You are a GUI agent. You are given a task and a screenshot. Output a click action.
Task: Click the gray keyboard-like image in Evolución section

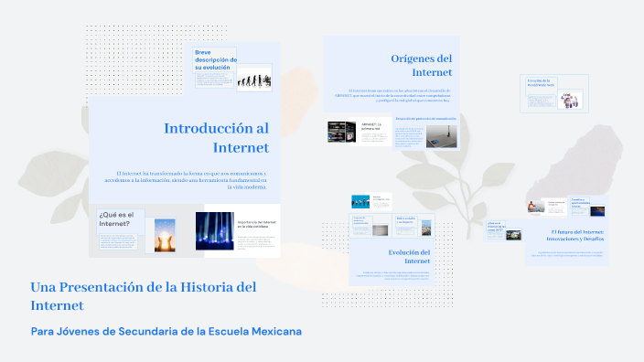pos(380,229)
